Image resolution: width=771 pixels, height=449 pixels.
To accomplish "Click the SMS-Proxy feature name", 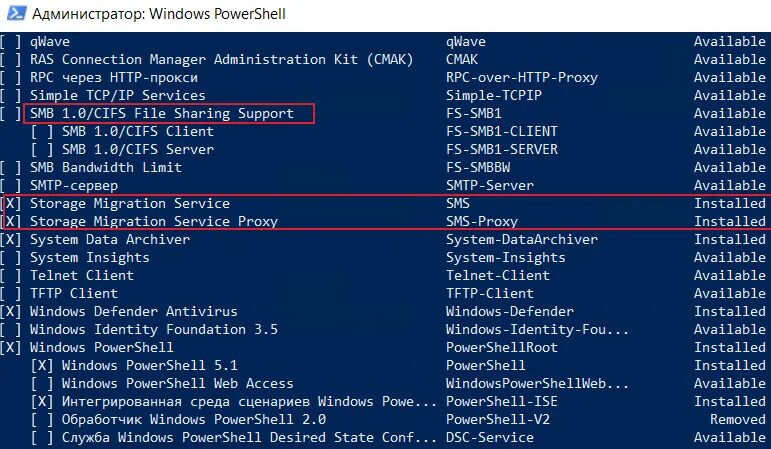I will (x=482, y=222).
